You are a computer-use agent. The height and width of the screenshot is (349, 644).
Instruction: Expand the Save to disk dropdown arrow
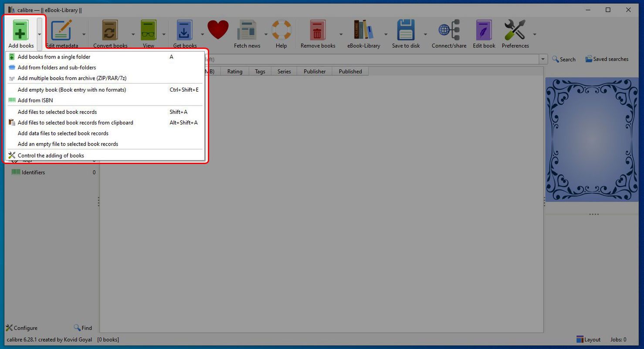(426, 34)
